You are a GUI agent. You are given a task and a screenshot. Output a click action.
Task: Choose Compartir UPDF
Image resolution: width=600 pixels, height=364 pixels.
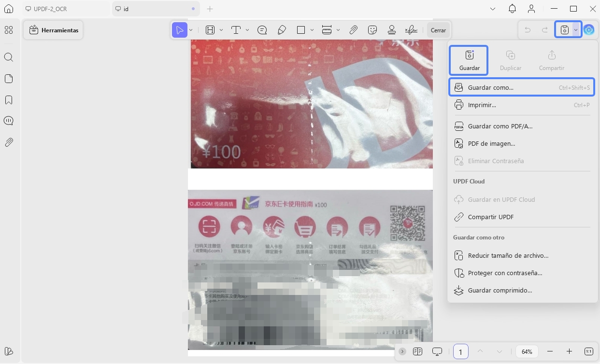522,217
